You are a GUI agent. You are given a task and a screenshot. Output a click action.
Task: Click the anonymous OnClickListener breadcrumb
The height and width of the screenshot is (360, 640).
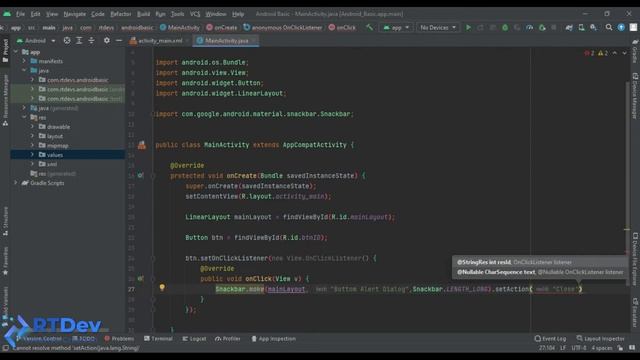tap(283, 27)
